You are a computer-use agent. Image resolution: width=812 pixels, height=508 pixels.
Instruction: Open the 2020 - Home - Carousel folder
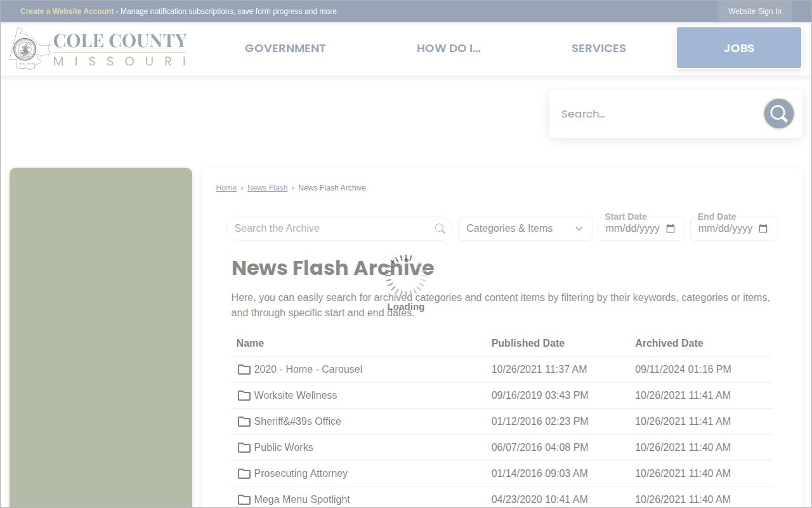pos(308,370)
